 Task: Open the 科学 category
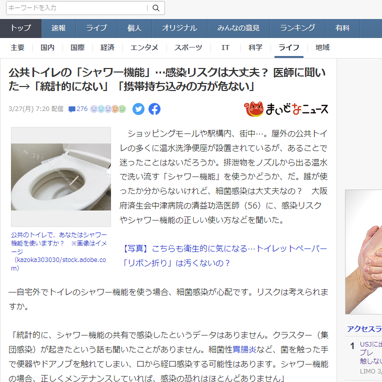[255, 48]
